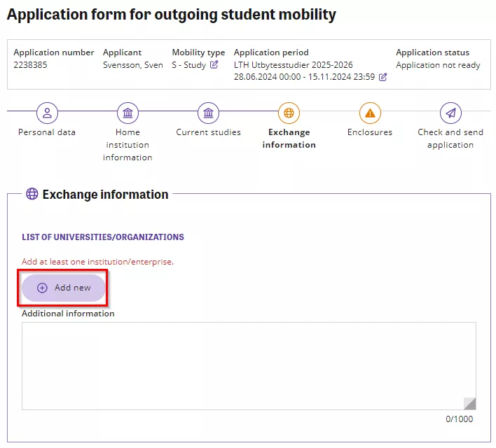Open the Home institution building icon step
This screenshot has height=448, width=496.
tap(127, 113)
